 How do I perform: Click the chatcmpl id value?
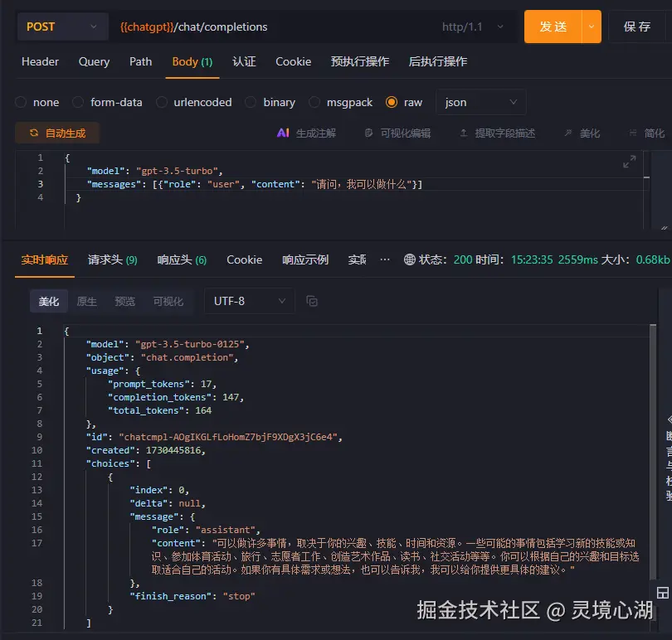click(x=228, y=437)
